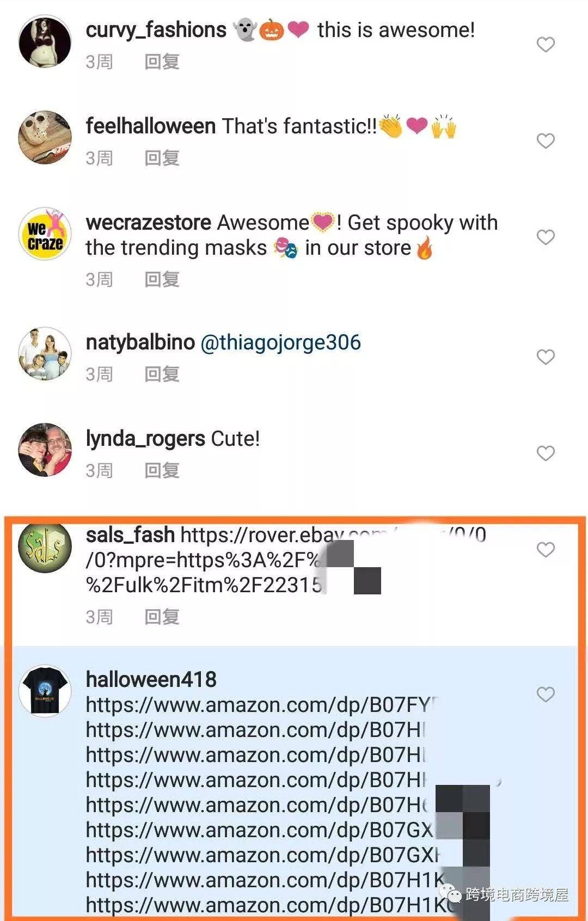Like natybalbino's comment
Screen dimensions: 588x921
point(546,357)
